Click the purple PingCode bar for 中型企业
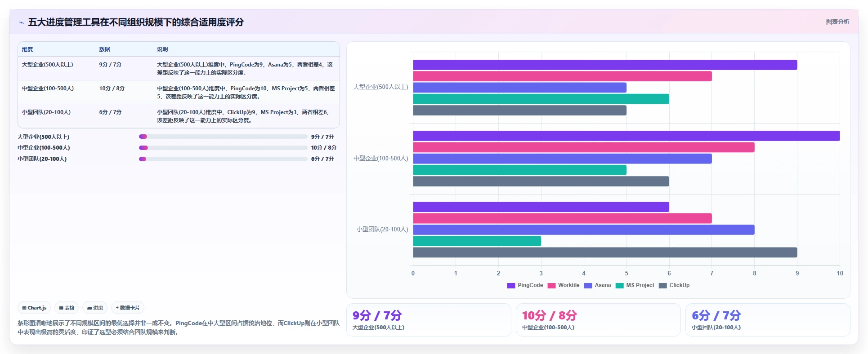The height and width of the screenshot is (354, 868). coord(626,136)
